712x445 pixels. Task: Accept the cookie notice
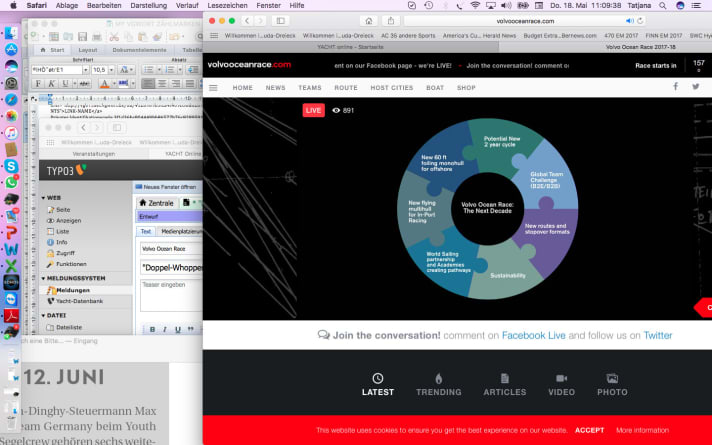click(x=589, y=430)
